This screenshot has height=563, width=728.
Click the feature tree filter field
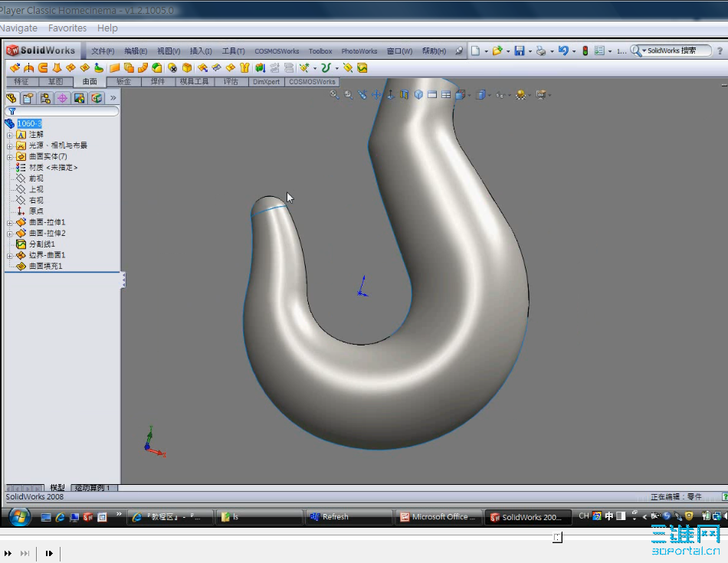(x=62, y=111)
